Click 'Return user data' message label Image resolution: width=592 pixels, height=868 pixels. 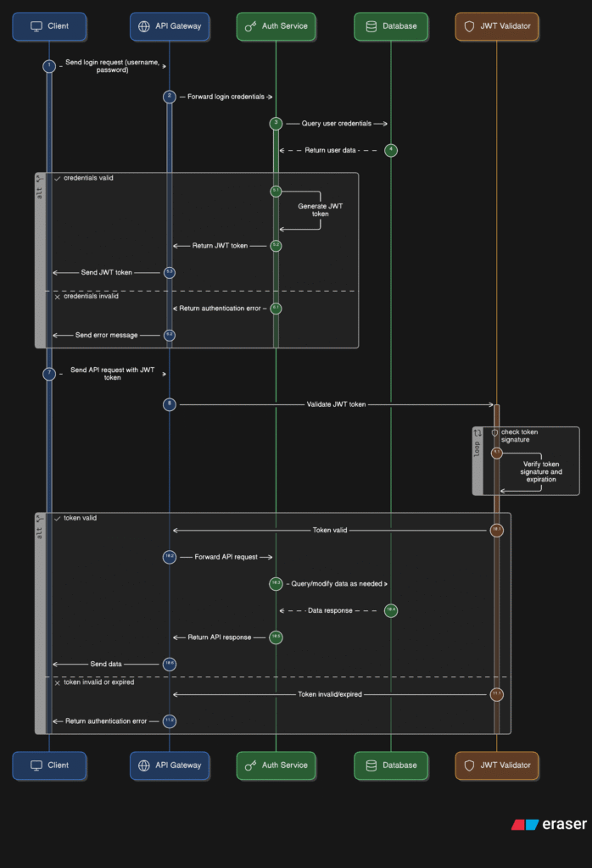330,150
